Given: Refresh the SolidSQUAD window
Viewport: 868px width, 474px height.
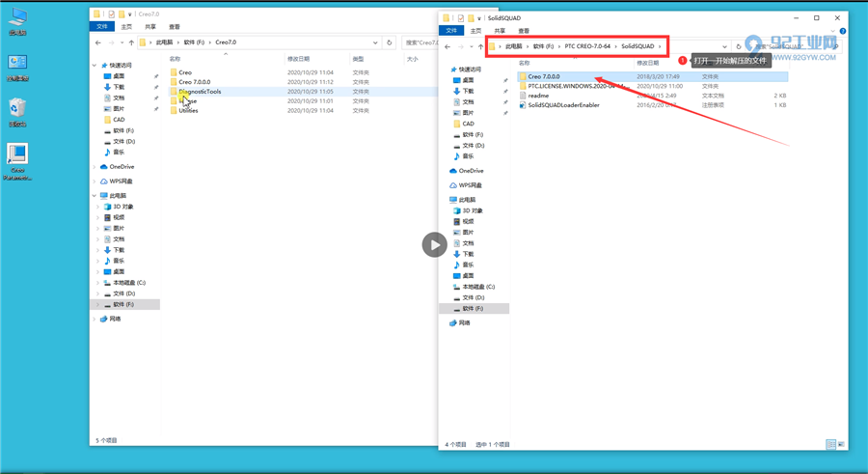Looking at the screenshot, I should pos(739,46).
